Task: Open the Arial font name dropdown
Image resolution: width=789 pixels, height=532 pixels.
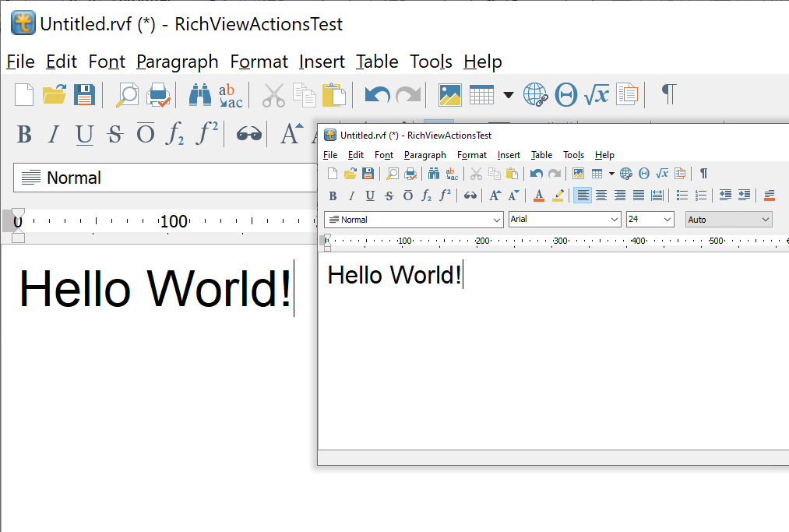Action: pos(614,220)
